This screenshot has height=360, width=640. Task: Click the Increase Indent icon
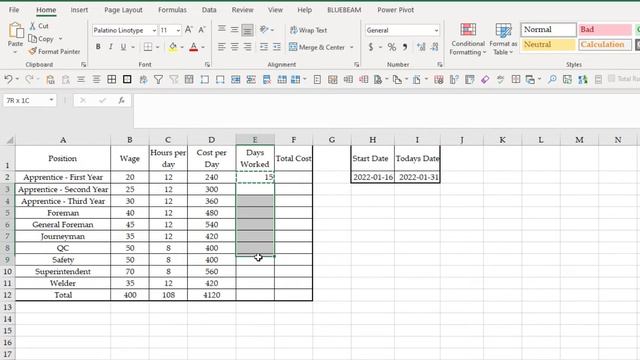tap(277, 47)
